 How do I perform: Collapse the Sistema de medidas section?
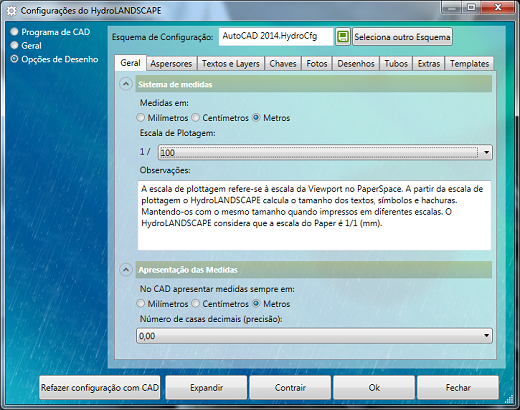tap(126, 84)
